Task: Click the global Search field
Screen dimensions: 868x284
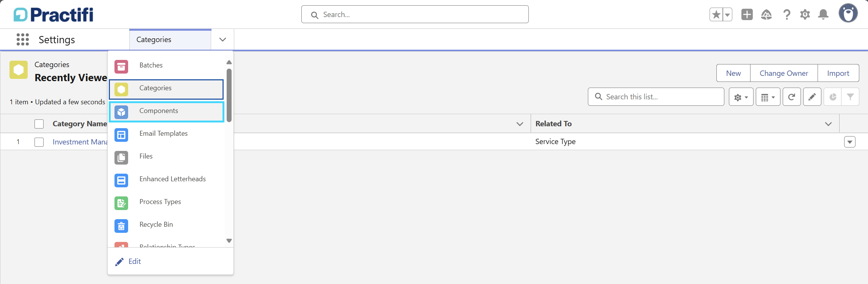Action: pos(415,14)
